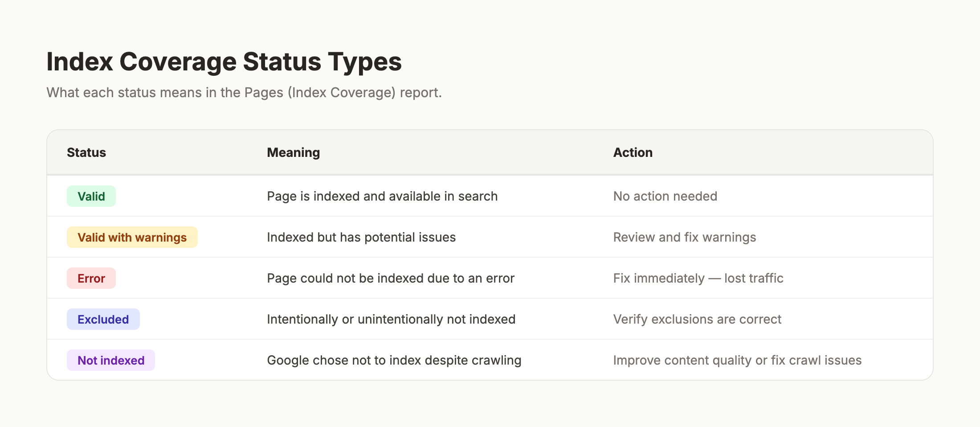
Task: Click the Action column header
Action: click(633, 152)
